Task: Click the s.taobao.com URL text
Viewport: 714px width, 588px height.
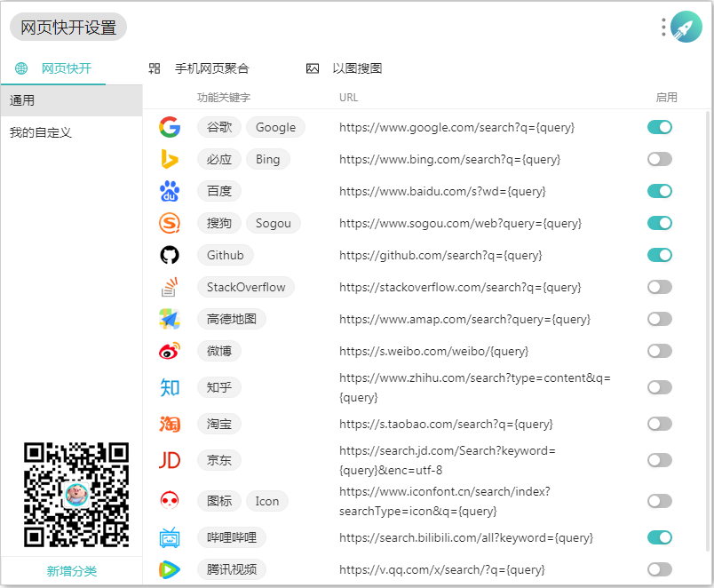Action: tap(446, 424)
